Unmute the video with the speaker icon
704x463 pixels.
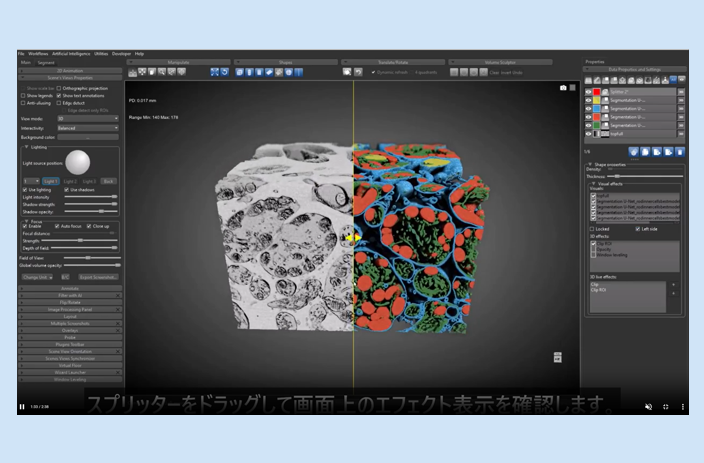point(647,407)
